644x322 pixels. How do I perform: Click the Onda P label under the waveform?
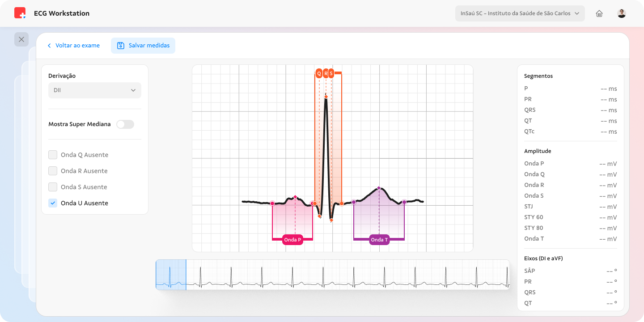pos(292,240)
